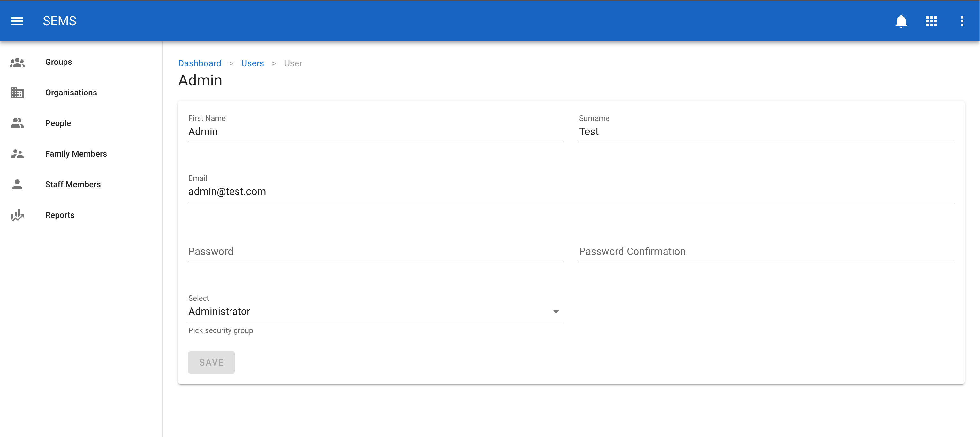The width and height of the screenshot is (980, 437).
Task: Click the Groups sidebar icon
Action: click(17, 62)
